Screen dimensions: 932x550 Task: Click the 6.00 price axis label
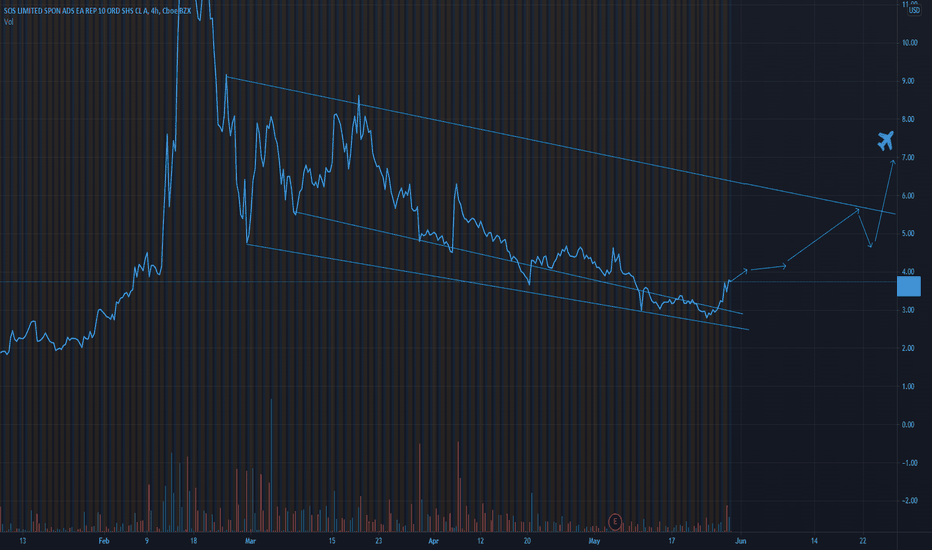coord(908,196)
